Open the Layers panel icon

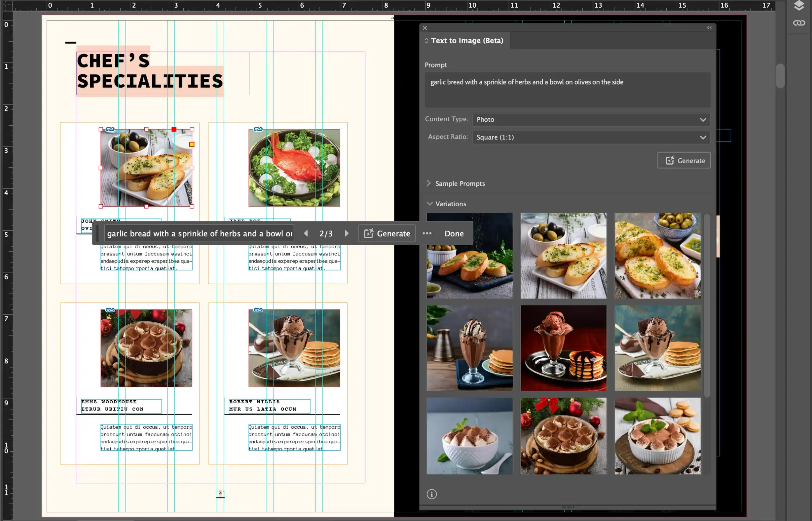pos(799,5)
